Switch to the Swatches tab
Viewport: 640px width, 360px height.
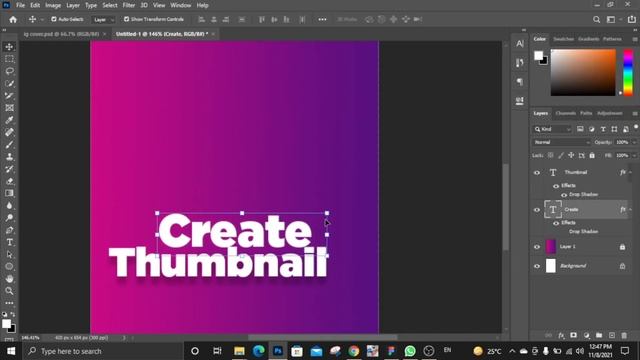click(563, 39)
